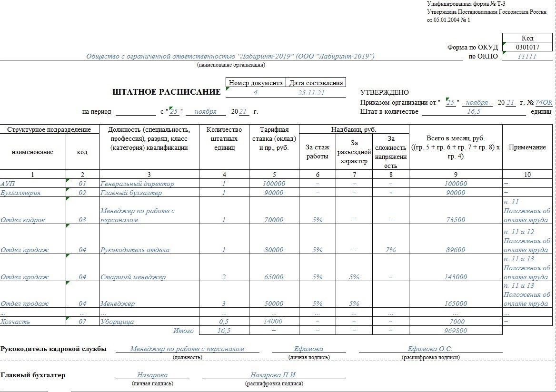Click the Генеральный директор position cell
The width and height of the screenshot is (556, 392).
point(149,183)
